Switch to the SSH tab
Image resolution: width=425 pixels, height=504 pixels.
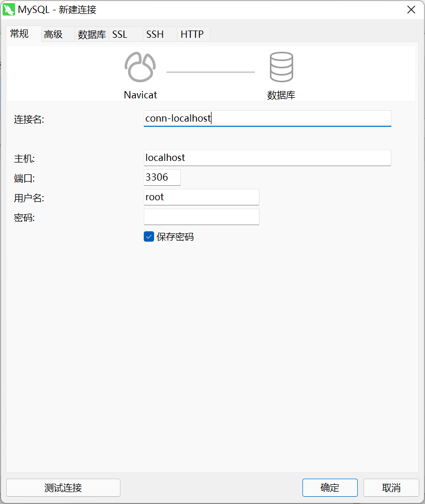point(160,34)
